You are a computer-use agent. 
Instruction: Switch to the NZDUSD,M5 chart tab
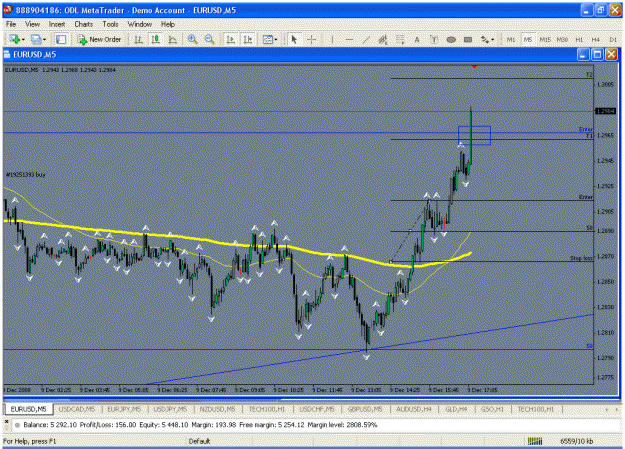tap(217, 409)
